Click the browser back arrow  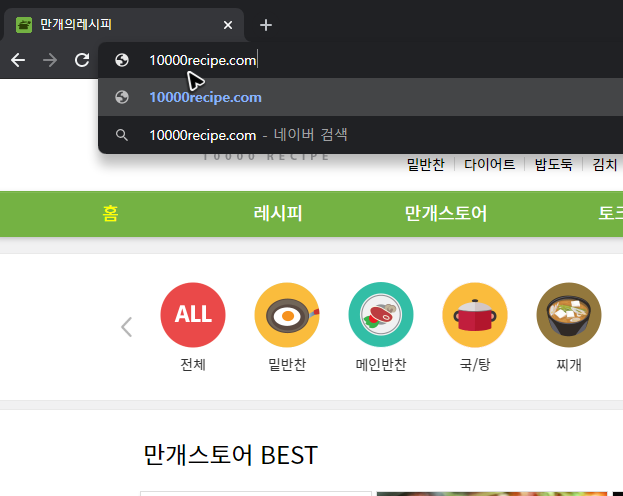18,60
